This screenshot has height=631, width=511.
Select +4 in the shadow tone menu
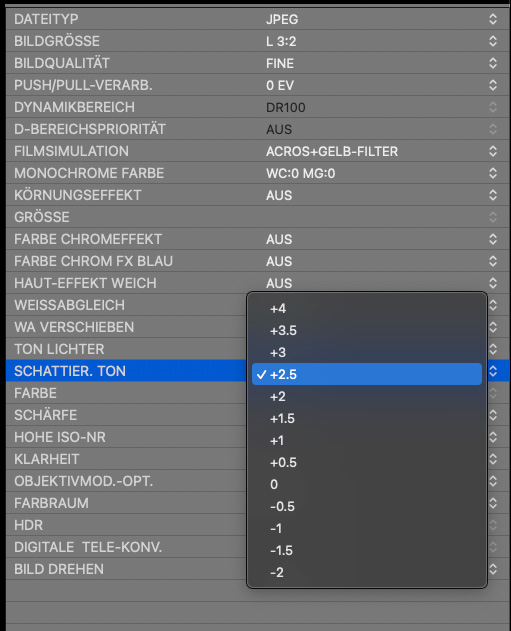coord(367,309)
